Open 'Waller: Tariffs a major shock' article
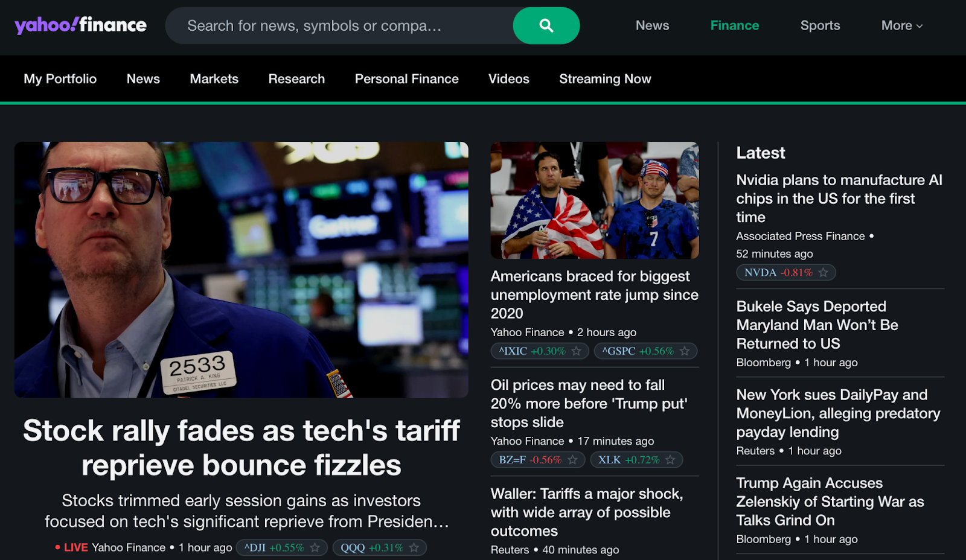966x560 pixels. click(x=587, y=512)
